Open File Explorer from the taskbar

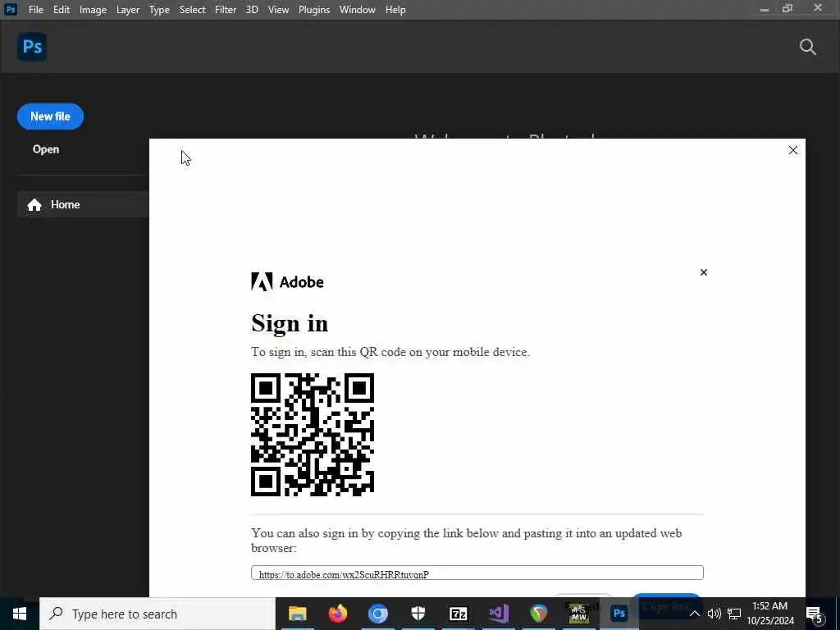297,614
